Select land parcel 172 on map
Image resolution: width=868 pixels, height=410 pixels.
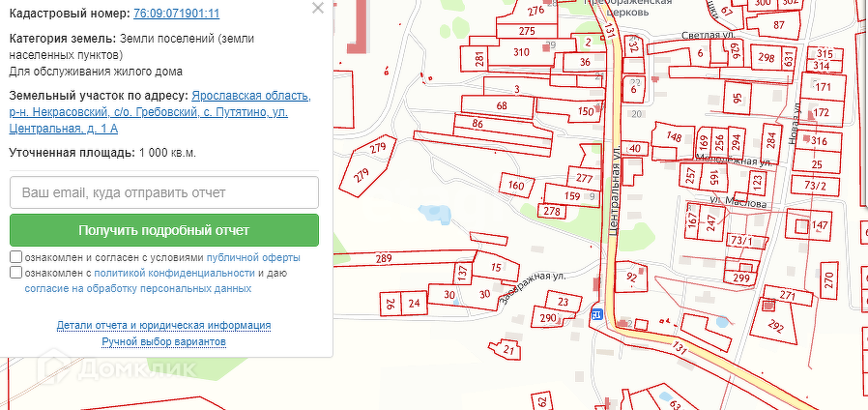pyautogui.click(x=822, y=112)
